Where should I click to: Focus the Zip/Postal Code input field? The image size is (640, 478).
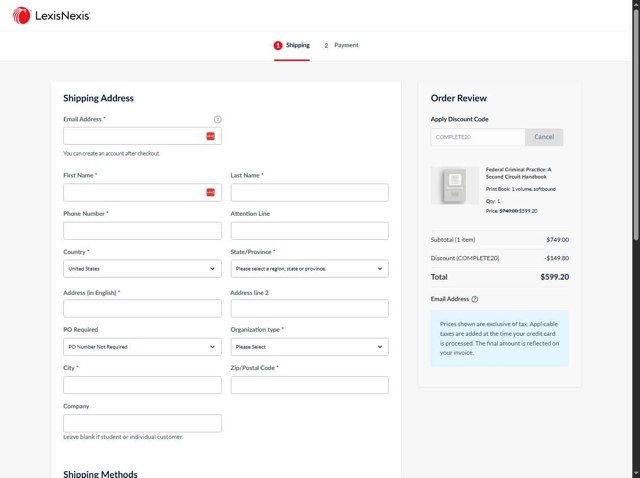309,385
